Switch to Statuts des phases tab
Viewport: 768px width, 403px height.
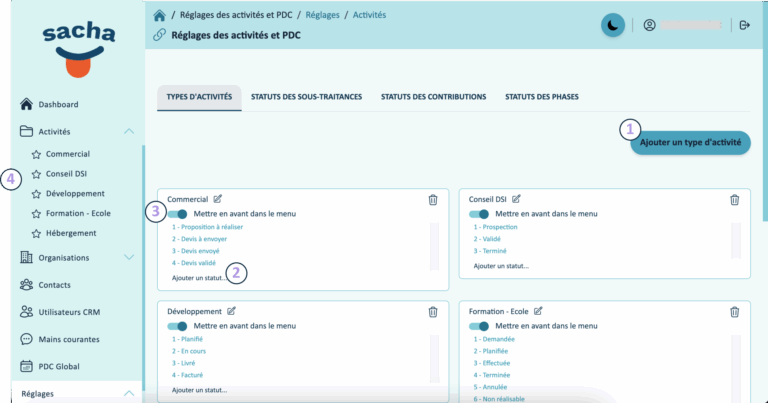pos(542,97)
